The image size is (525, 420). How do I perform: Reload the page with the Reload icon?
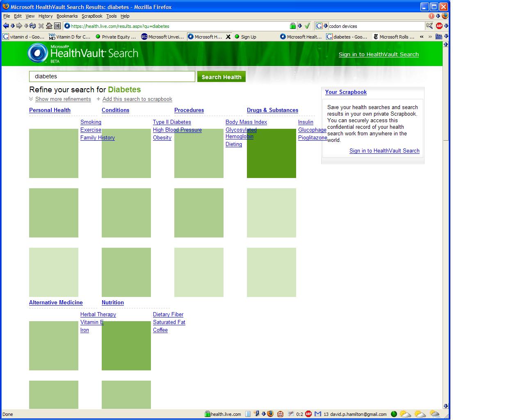coord(33,26)
